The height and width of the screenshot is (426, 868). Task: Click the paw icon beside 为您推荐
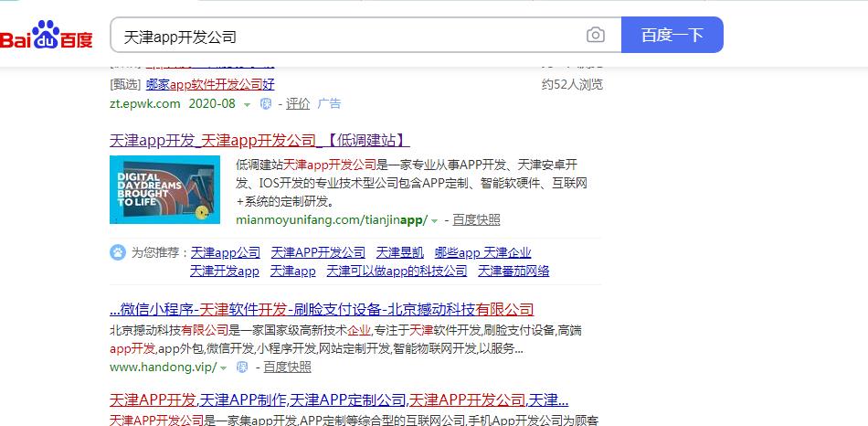(118, 252)
